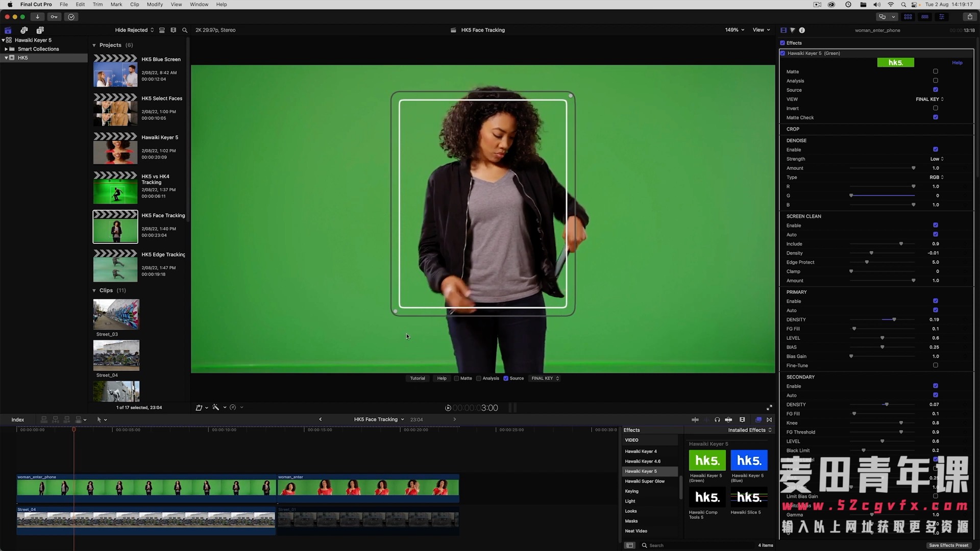Toggle solo headphones icon in timeline
This screenshot has height=551, width=980.
tap(717, 419)
